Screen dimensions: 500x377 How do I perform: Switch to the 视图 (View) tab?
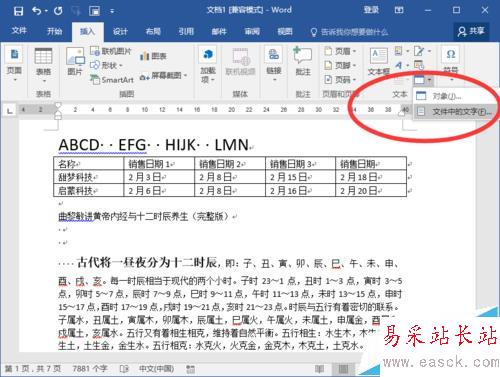click(x=285, y=32)
